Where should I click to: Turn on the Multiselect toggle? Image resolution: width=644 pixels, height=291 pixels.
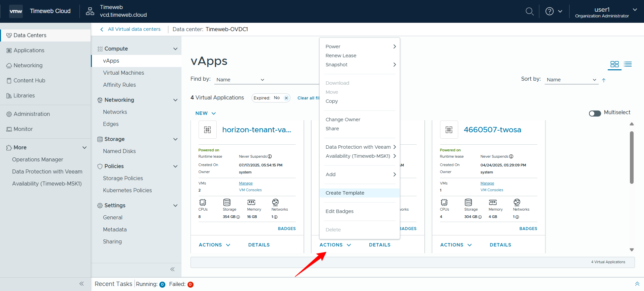pyautogui.click(x=595, y=113)
